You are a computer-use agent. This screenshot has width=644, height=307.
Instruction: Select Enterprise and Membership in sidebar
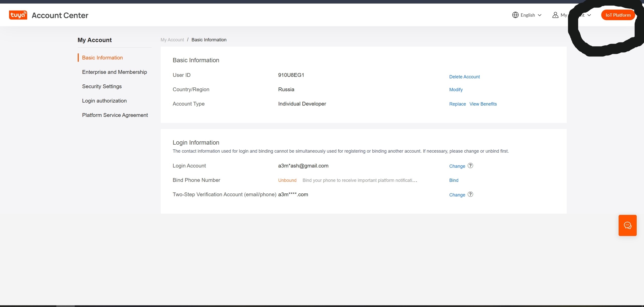coord(114,72)
